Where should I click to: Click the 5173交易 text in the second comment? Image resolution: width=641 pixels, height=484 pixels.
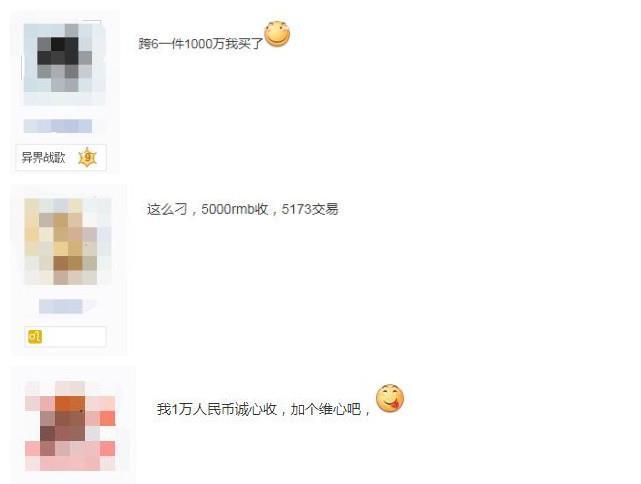coord(310,209)
